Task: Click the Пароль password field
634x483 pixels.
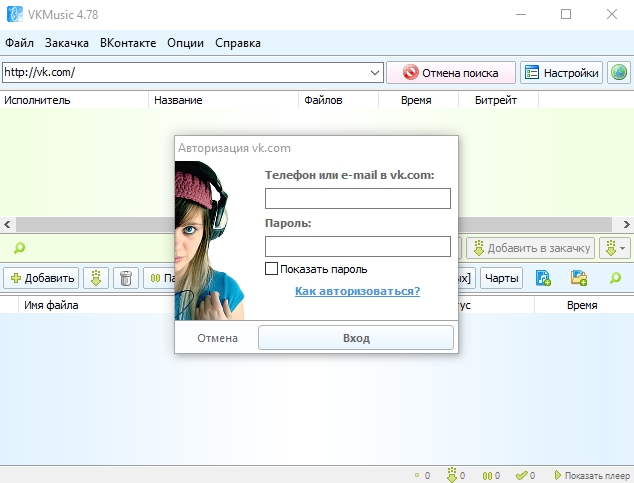Action: pyautogui.click(x=358, y=247)
